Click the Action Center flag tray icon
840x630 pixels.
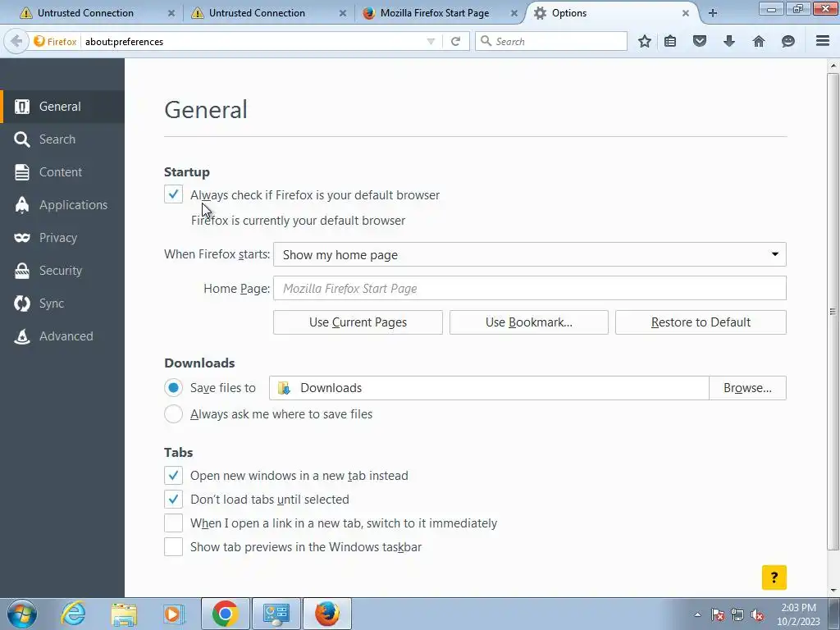718,614
